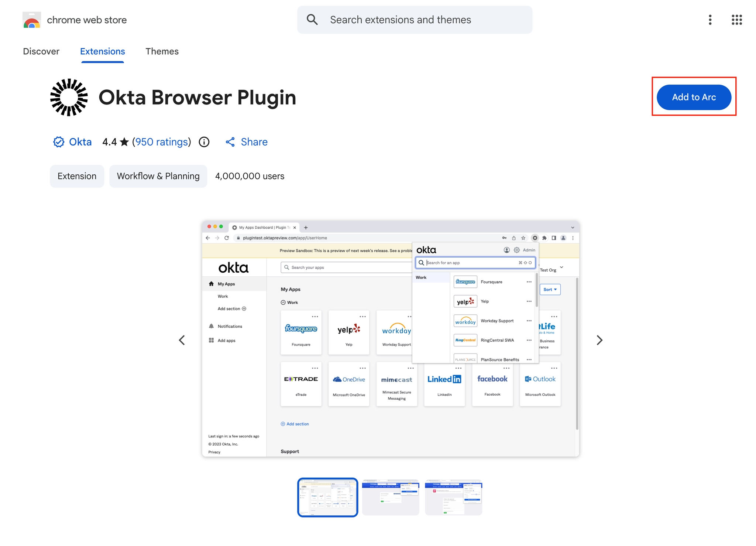Click the Share link text
The width and height of the screenshot is (756, 546).
(254, 142)
